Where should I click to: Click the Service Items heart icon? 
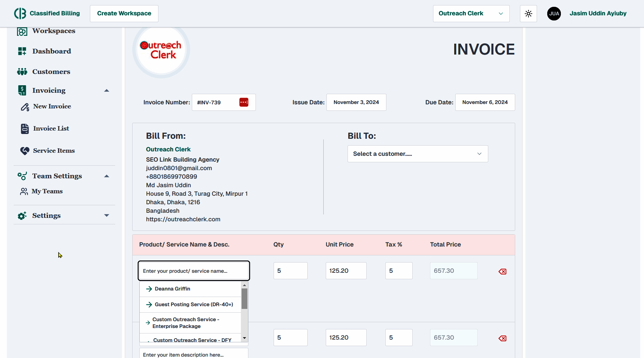point(24,150)
